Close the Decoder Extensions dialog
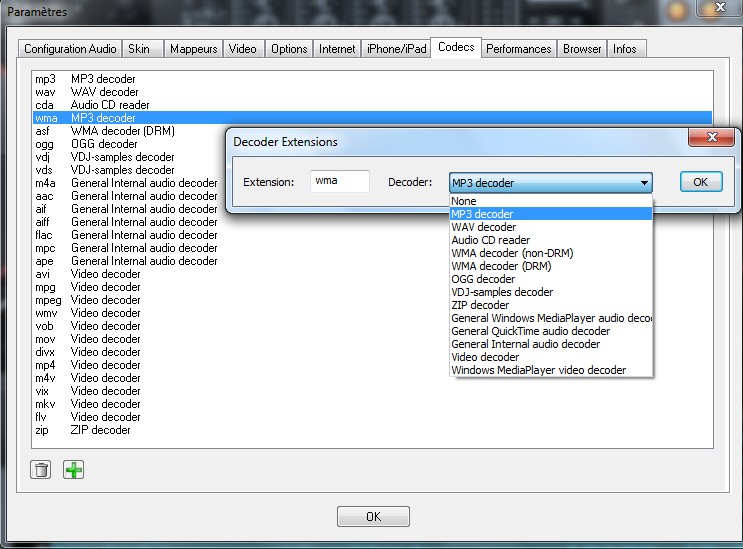Screen dimensions: 743x549 click(712, 138)
